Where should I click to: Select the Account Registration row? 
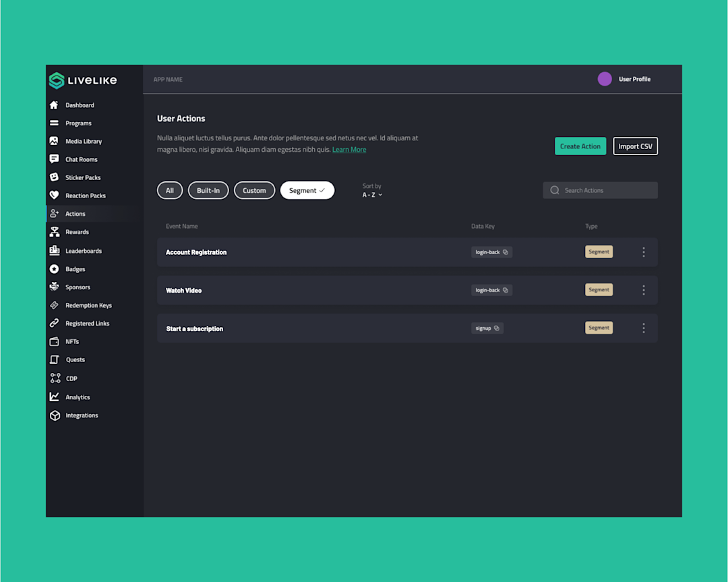(x=407, y=252)
